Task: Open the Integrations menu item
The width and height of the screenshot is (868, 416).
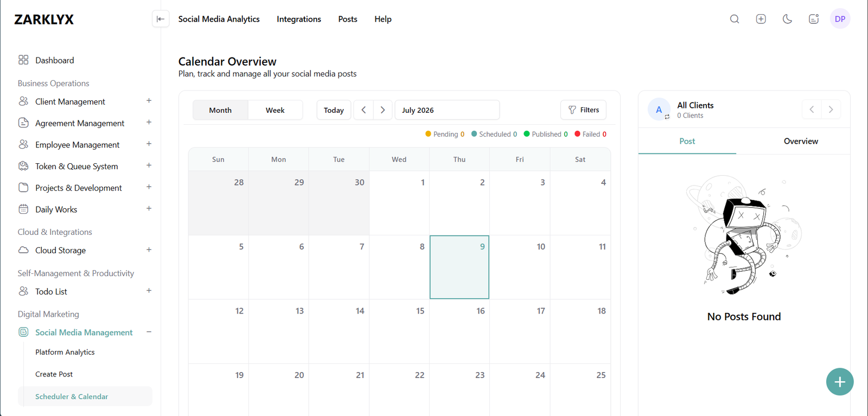Action: pos(299,19)
